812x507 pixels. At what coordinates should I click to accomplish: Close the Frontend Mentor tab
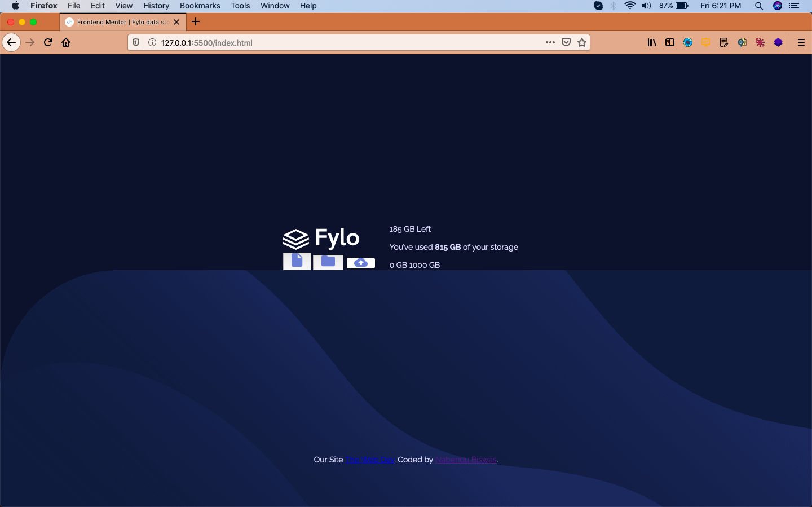pyautogui.click(x=176, y=22)
